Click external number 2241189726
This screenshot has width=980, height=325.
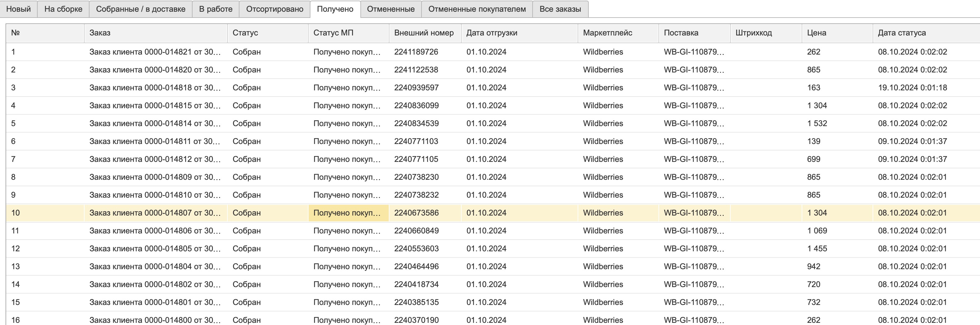pyautogui.click(x=416, y=52)
